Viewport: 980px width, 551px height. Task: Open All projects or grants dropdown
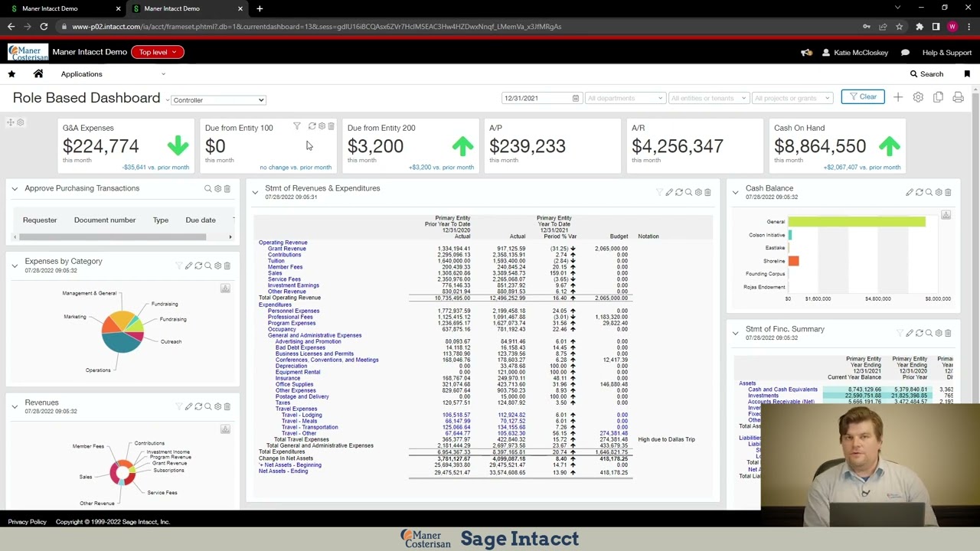(792, 98)
